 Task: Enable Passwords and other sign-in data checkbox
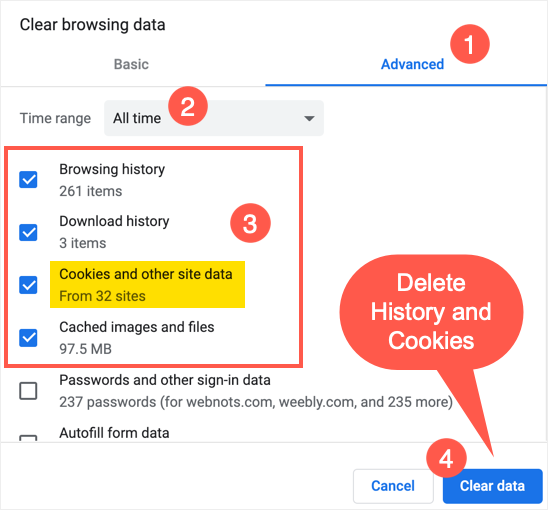click(28, 390)
